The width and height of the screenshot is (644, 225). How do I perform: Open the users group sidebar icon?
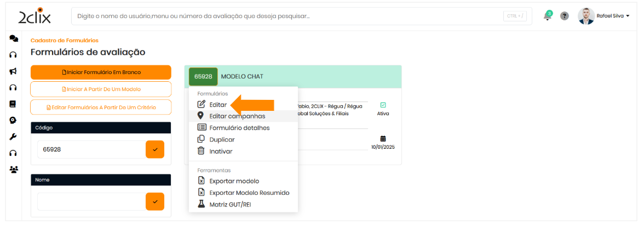tap(14, 170)
